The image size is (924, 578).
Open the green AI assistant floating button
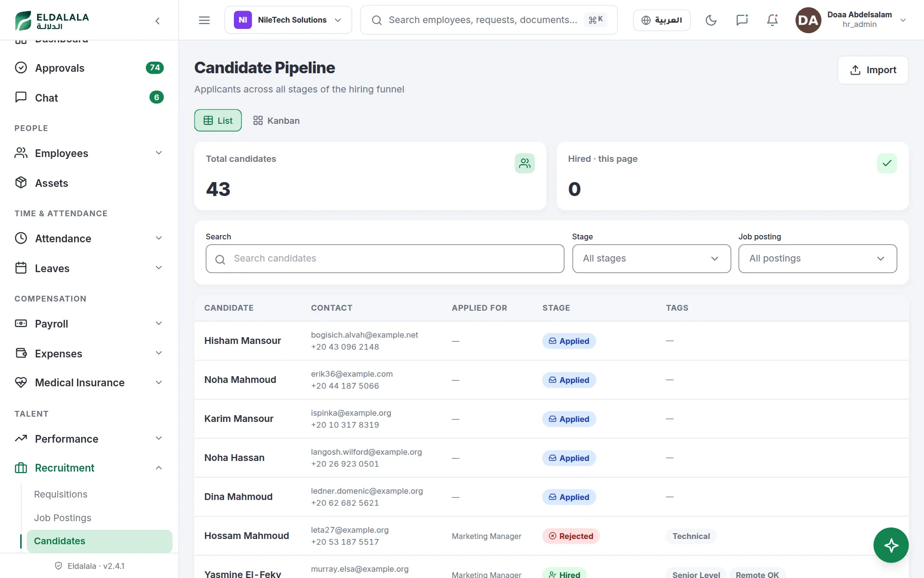[891, 545]
